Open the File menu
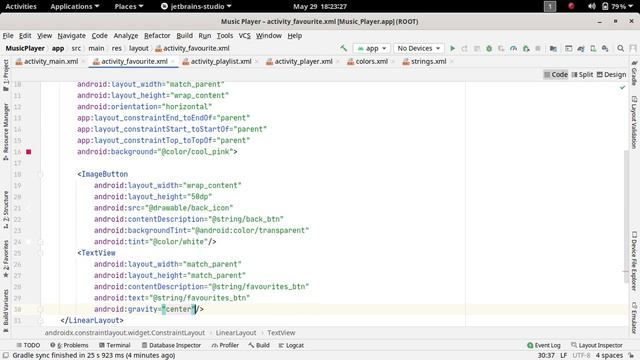The height and width of the screenshot is (360, 640). coord(8,36)
